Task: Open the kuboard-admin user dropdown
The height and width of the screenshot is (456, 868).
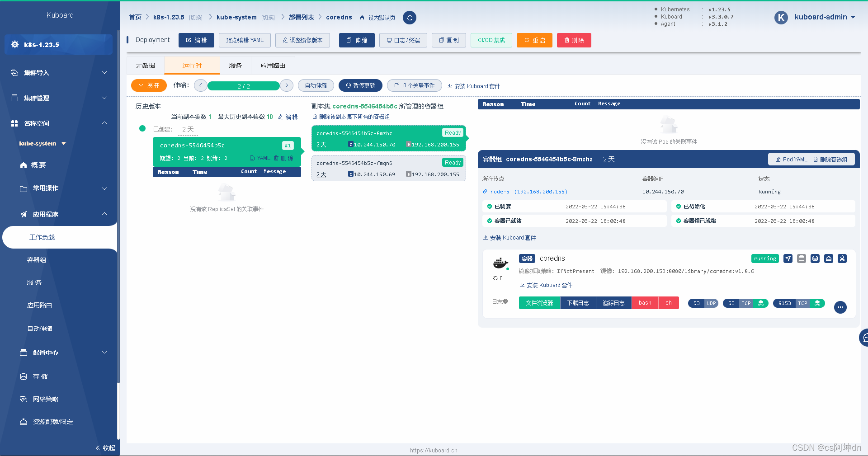Action: (825, 17)
